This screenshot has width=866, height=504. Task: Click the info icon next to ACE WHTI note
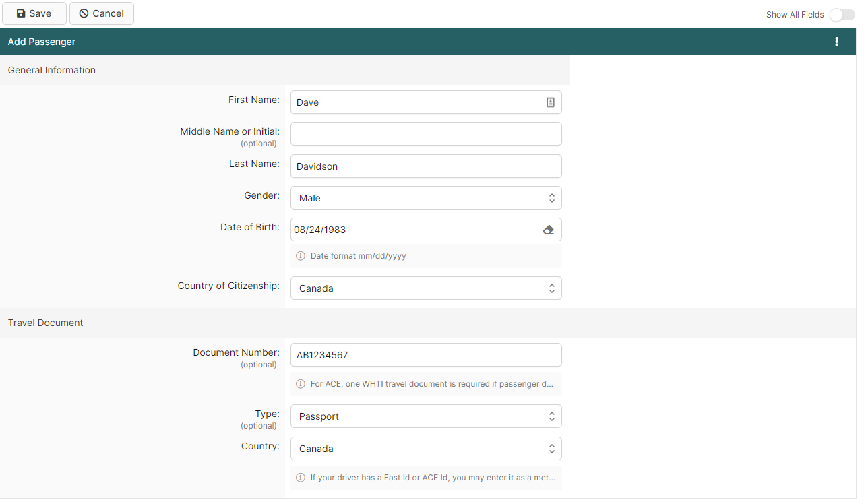click(301, 384)
